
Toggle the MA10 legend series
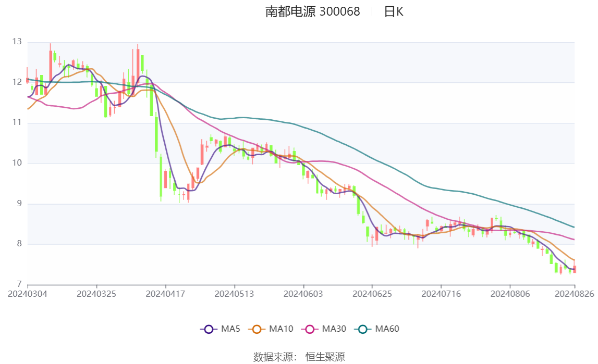click(271, 329)
